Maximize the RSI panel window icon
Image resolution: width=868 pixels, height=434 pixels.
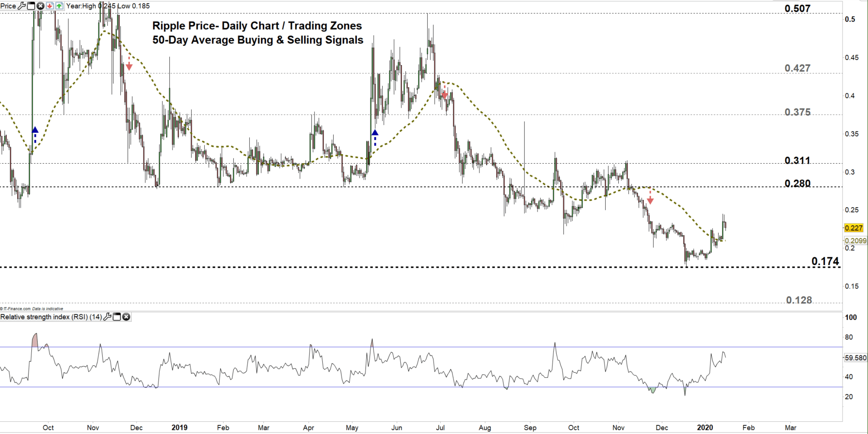[117, 317]
